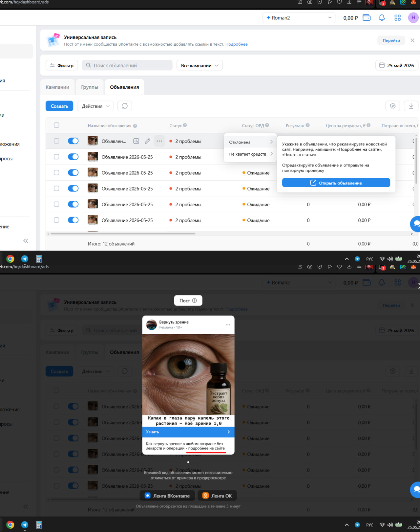420x532 pixels.
Task: Open the wallet balance icon in undimmed dashboard header
Action: [x=367, y=18]
